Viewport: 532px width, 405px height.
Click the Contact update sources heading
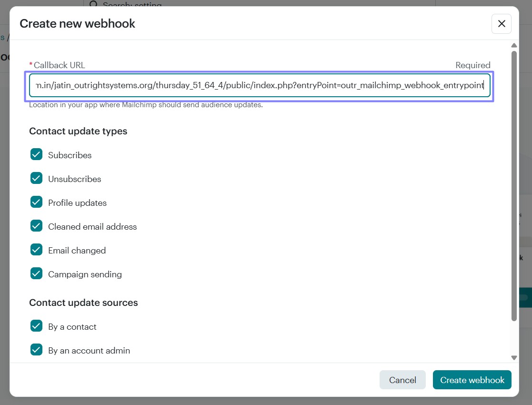[x=83, y=303]
